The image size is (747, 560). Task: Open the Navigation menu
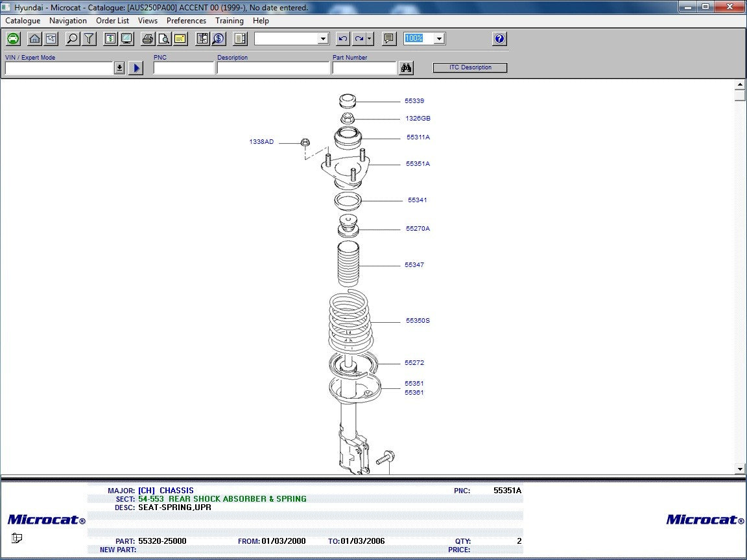68,21
